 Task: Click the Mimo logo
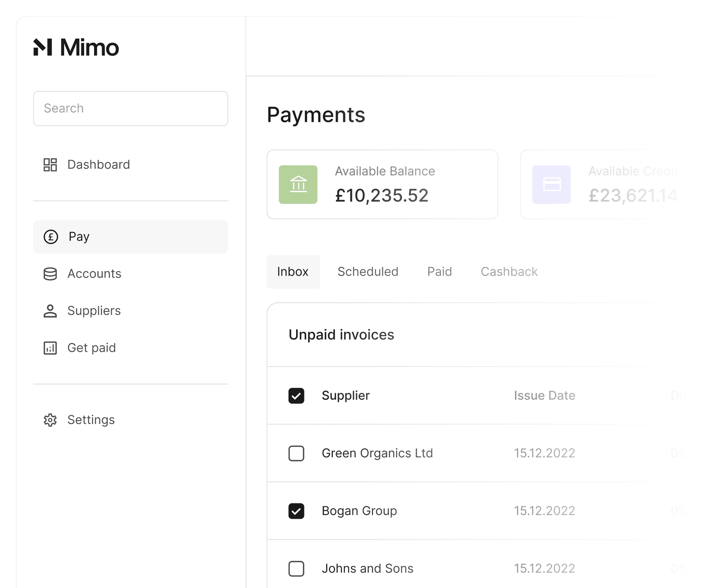click(x=76, y=48)
